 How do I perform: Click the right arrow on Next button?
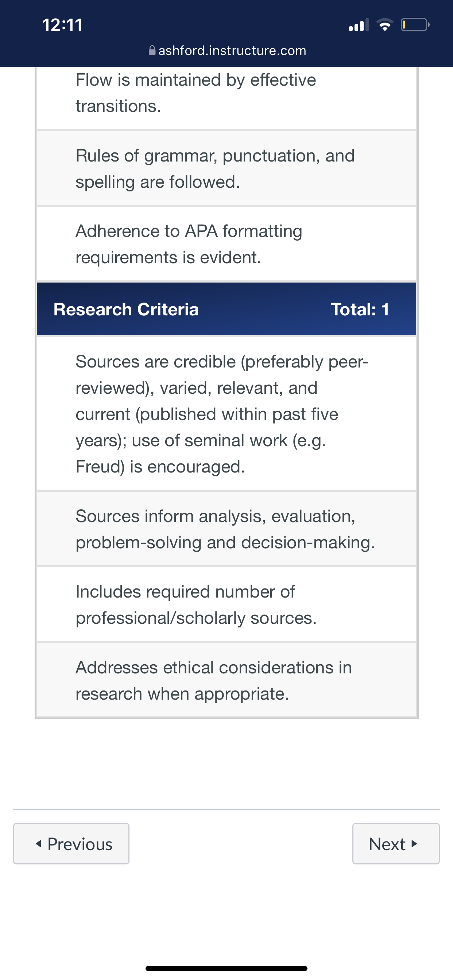tap(414, 843)
